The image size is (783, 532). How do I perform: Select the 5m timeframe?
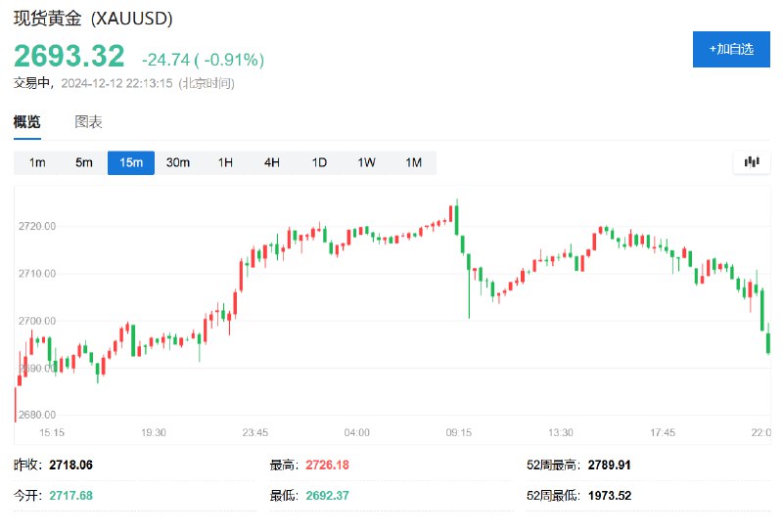(84, 162)
